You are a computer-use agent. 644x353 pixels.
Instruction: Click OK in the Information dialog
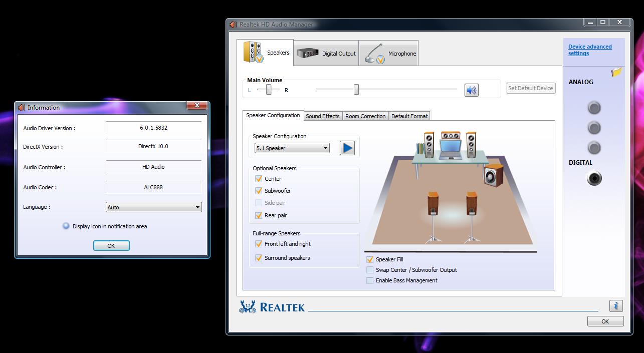click(111, 245)
